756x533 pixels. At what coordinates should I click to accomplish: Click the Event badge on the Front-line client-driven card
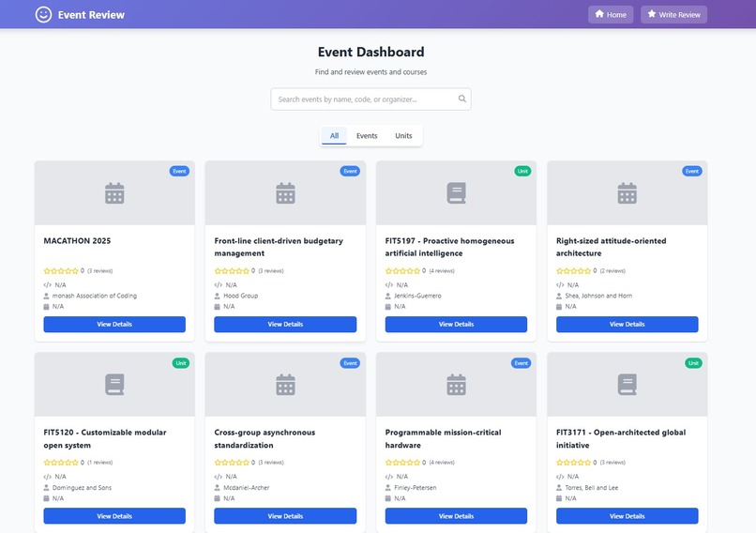pos(350,171)
